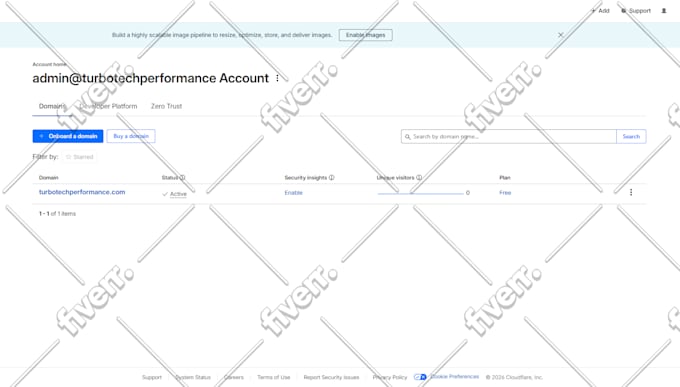Image resolution: width=680 pixels, height=387 pixels.
Task: Click the cookie preferences toggle icon
Action: pos(420,377)
